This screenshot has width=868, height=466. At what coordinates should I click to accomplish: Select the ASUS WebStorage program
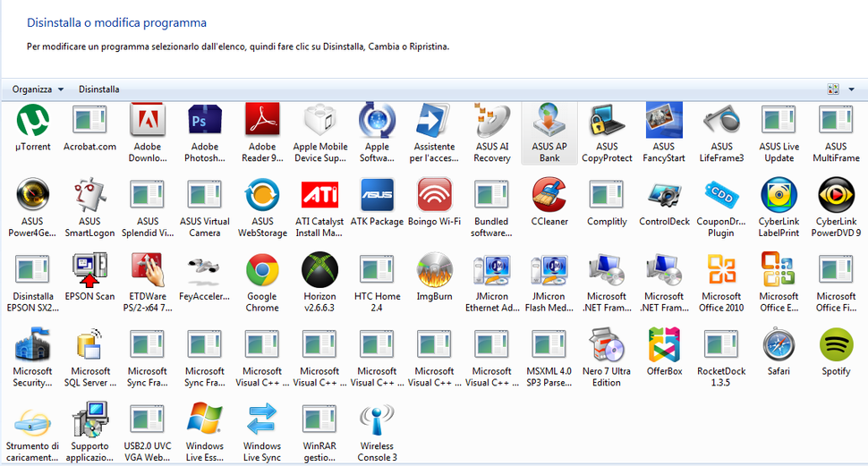pos(262,208)
